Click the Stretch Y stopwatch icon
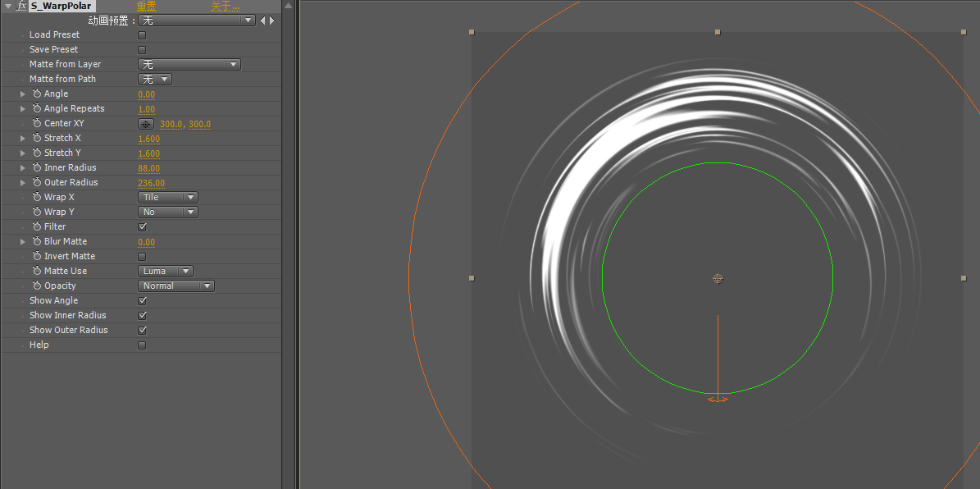 [x=37, y=153]
